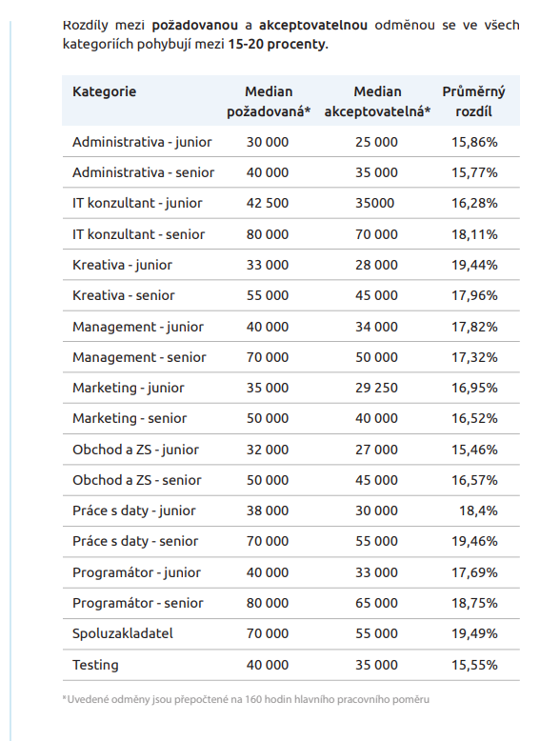Screen dimensions: 560x741
Task: Click the Průměrný rozdíl column header
Action: point(473,101)
